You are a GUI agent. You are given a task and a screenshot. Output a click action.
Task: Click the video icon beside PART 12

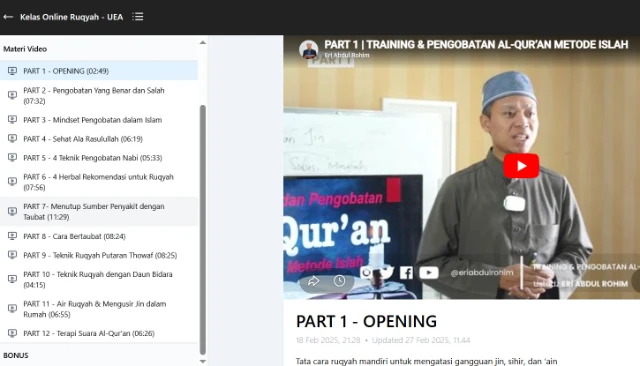13,333
